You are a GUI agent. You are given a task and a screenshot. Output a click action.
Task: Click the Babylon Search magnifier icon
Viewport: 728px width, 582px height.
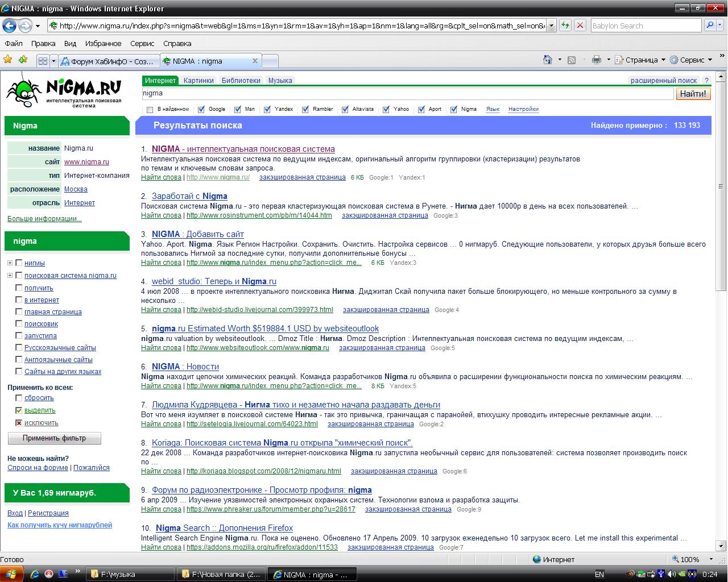[x=710, y=26]
